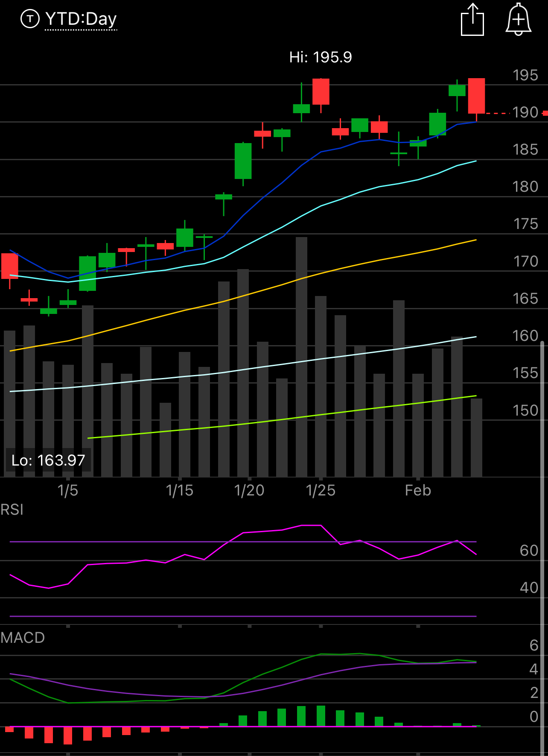This screenshot has width=548, height=756.
Task: Tap the 165 price axis label
Action: pyautogui.click(x=525, y=298)
